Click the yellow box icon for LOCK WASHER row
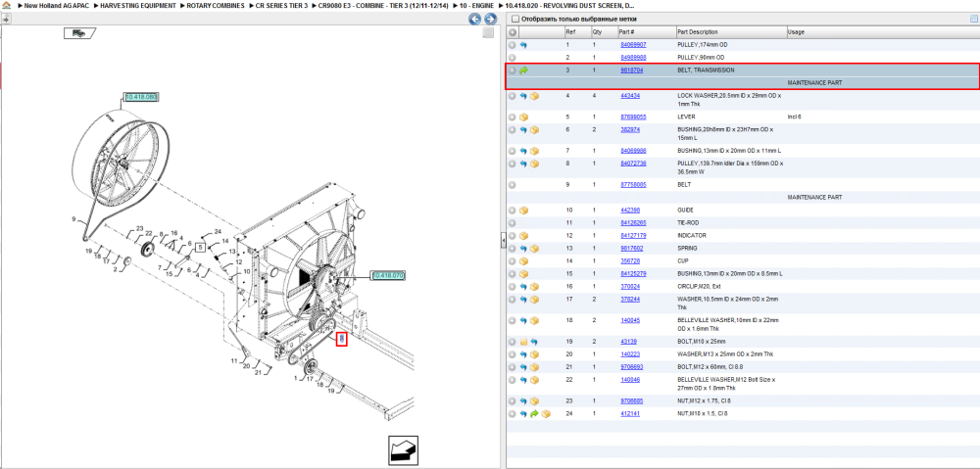Viewport: 980px width, 469px height. (534, 96)
